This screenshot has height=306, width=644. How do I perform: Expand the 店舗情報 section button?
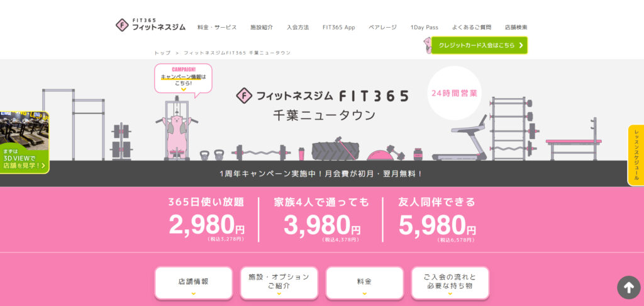point(194,283)
